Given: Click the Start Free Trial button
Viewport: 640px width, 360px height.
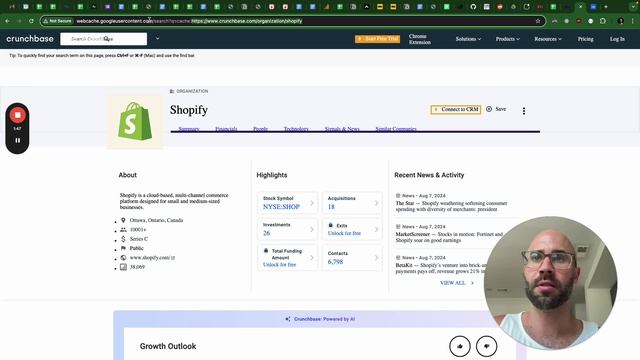Looking at the screenshot, I should click(378, 39).
